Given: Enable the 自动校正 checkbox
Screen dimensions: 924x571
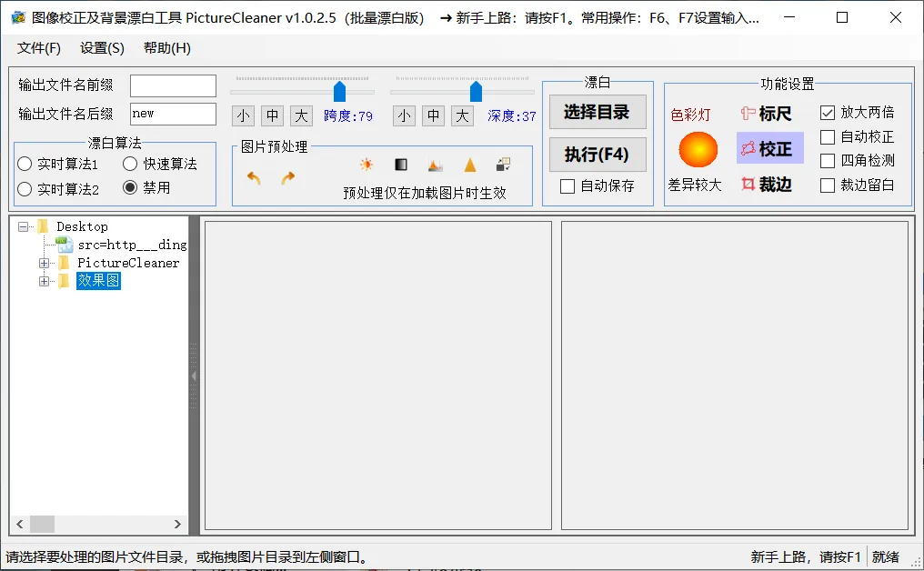Looking at the screenshot, I should 828,137.
